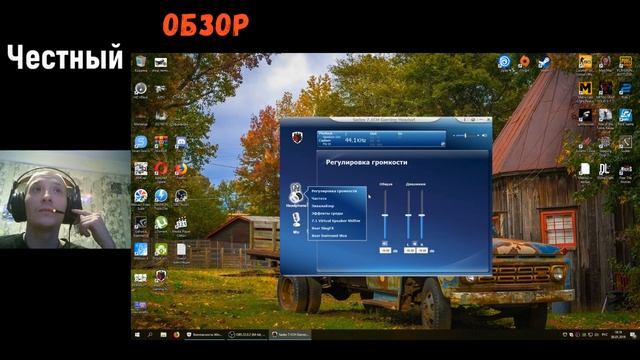Click the РУС language indicator in the tray

pos(604,335)
